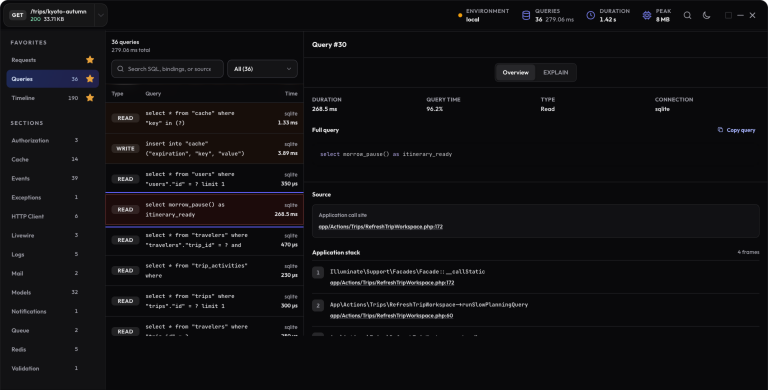Toggle dark mode moon icon
This screenshot has height=390, width=768.
pyautogui.click(x=706, y=15)
